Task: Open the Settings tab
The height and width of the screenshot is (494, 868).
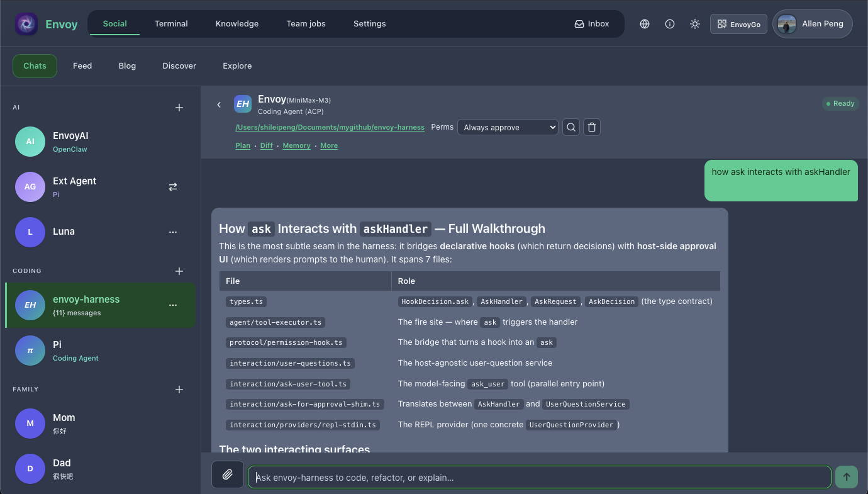Action: coord(370,24)
